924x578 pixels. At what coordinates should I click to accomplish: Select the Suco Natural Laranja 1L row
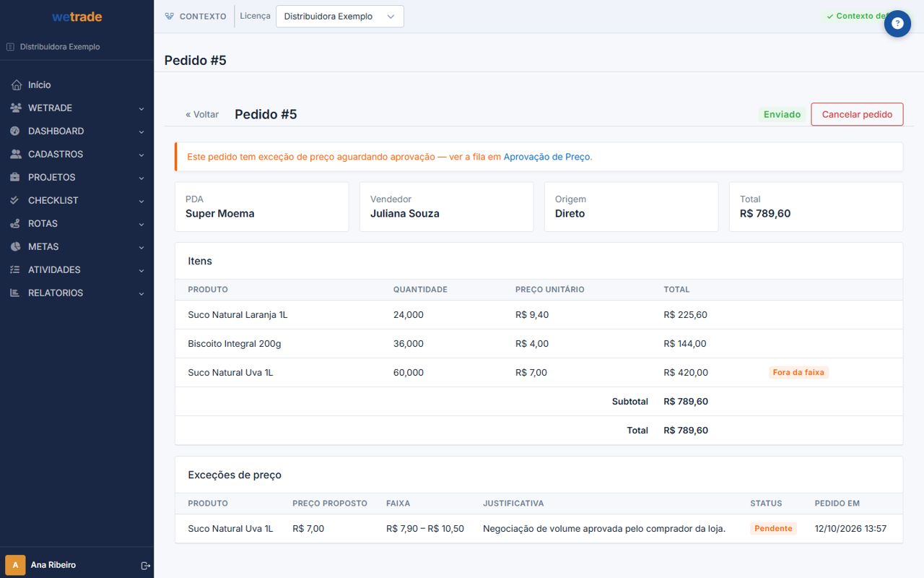[x=539, y=315]
